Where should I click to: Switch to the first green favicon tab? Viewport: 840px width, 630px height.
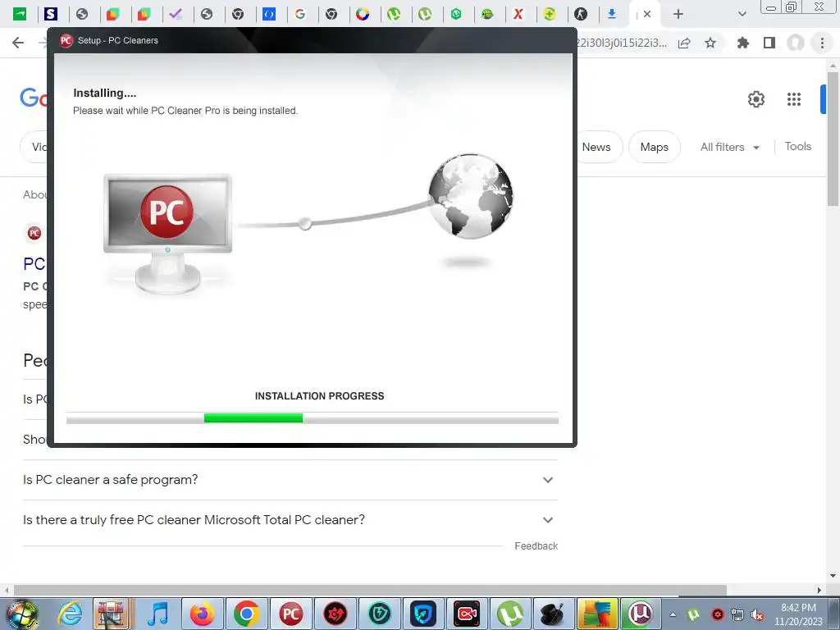(x=20, y=14)
